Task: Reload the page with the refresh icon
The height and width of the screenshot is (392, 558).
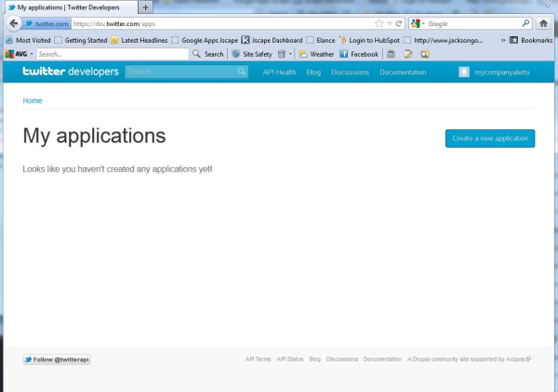Action: pyautogui.click(x=398, y=23)
